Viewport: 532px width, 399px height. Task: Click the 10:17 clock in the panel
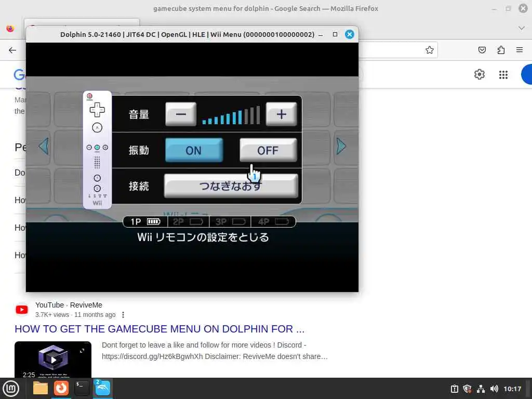pyautogui.click(x=512, y=389)
